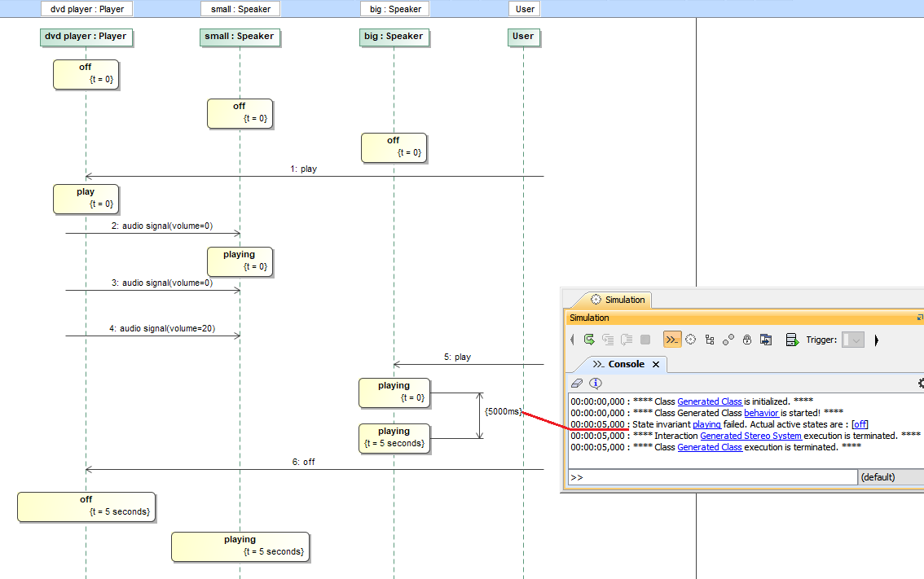924x579 pixels.
Task: Follow the 'Generated Stereo System' link
Action: [750, 436]
